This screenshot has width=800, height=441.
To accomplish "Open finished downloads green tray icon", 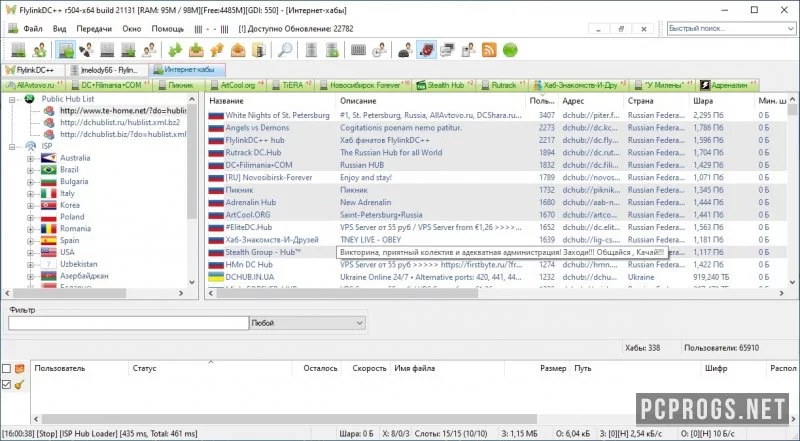I will pyautogui.click(x=196, y=50).
